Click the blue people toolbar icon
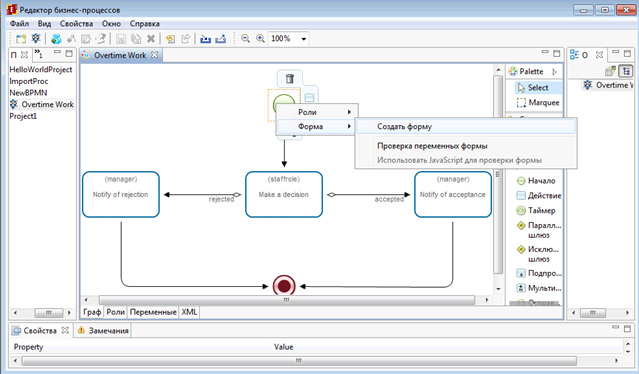 [x=56, y=39]
